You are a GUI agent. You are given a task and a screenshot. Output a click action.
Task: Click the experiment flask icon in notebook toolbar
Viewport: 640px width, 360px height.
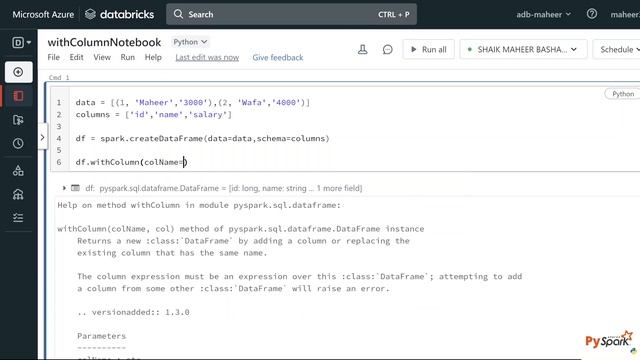[x=362, y=50]
